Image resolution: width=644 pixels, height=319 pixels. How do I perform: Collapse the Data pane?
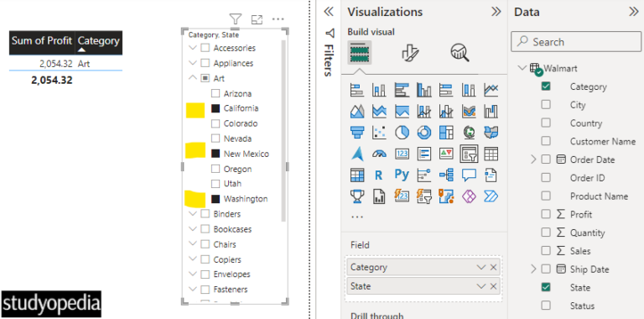click(x=634, y=12)
